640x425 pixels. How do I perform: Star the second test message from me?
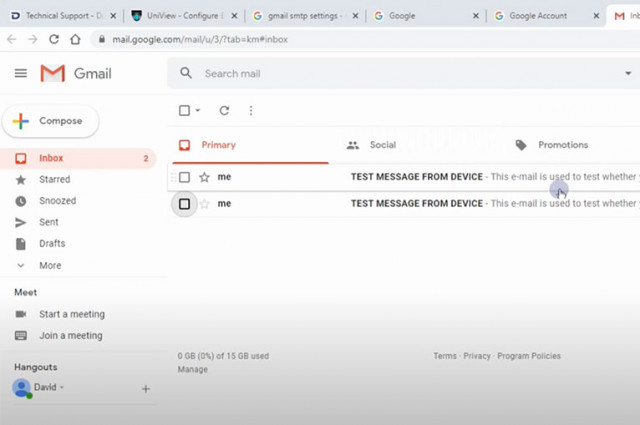tap(204, 203)
